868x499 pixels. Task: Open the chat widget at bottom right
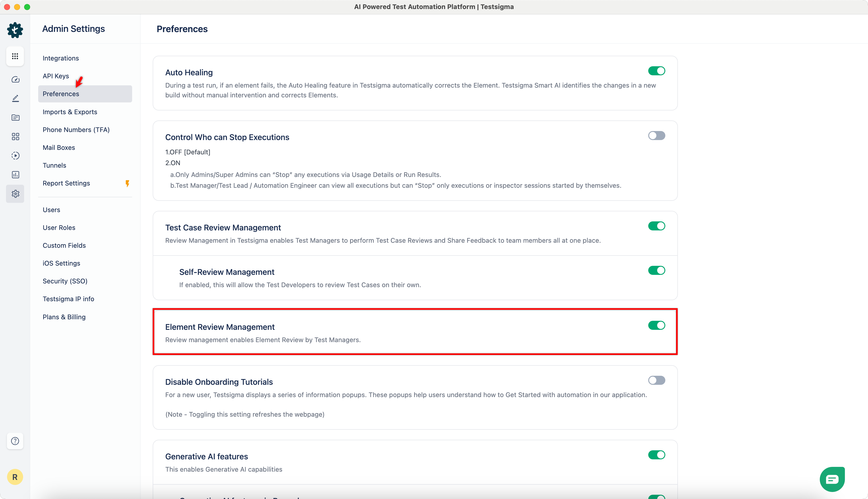[x=832, y=479]
